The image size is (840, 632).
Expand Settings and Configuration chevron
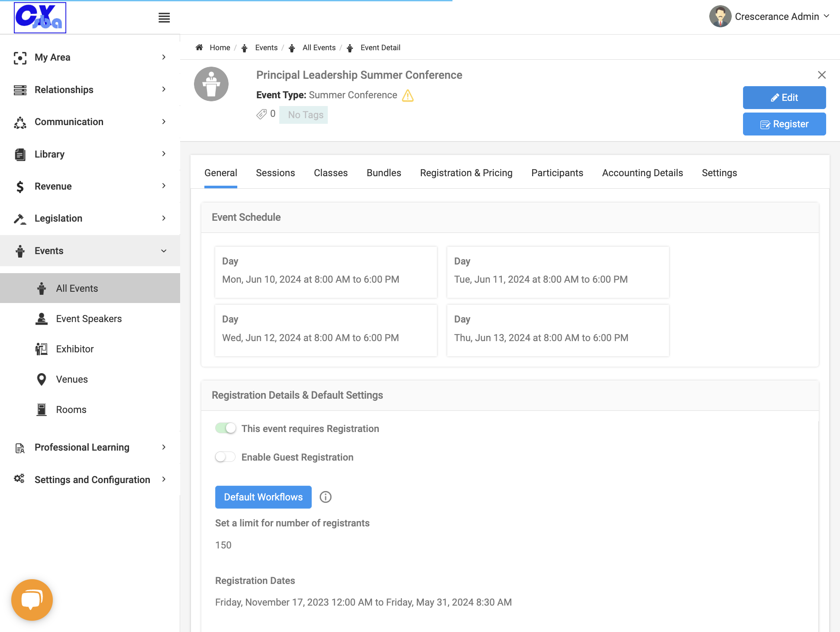coord(164,479)
